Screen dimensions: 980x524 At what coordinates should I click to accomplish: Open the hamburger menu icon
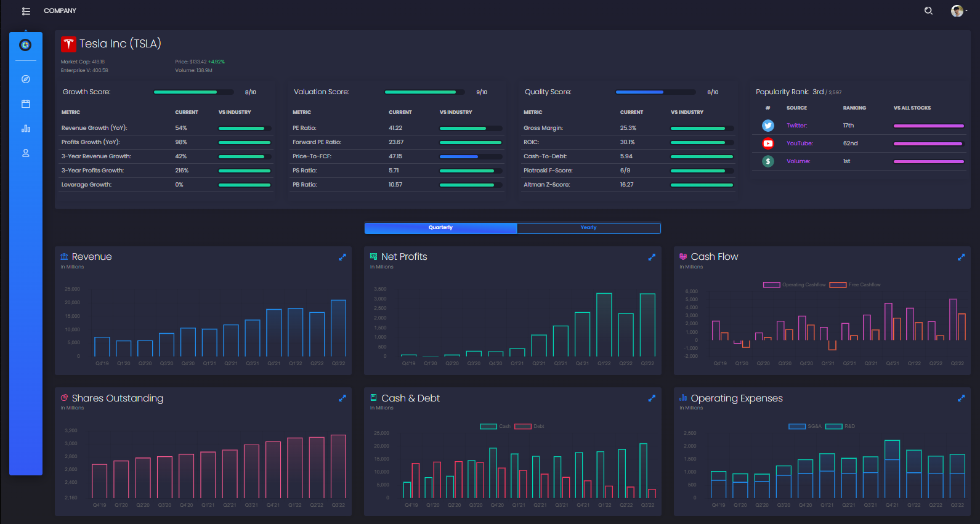tap(26, 11)
